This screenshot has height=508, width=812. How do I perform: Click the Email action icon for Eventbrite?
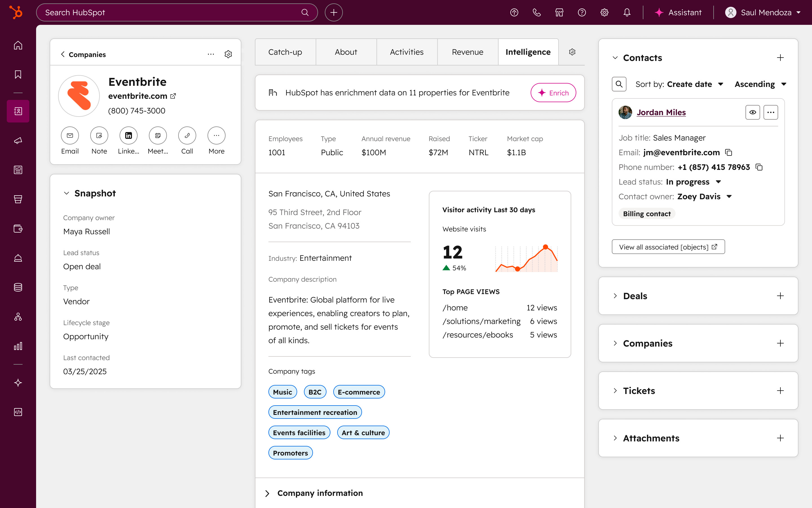point(70,135)
